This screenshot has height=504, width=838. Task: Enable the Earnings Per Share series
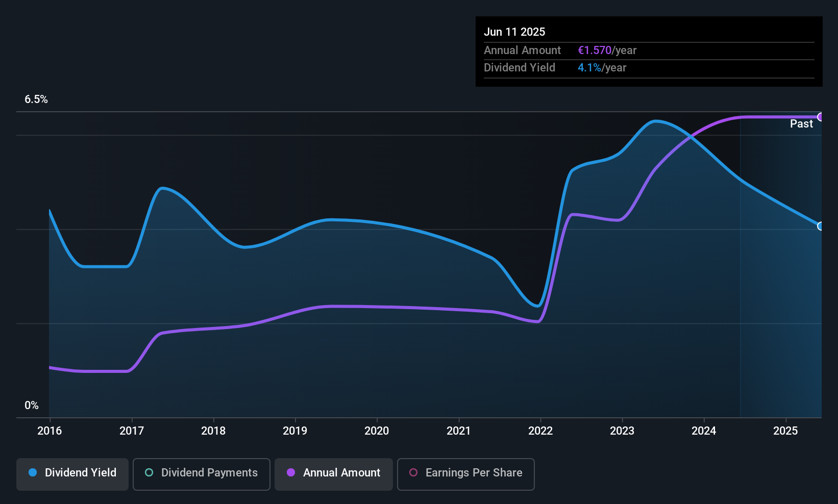click(x=465, y=474)
